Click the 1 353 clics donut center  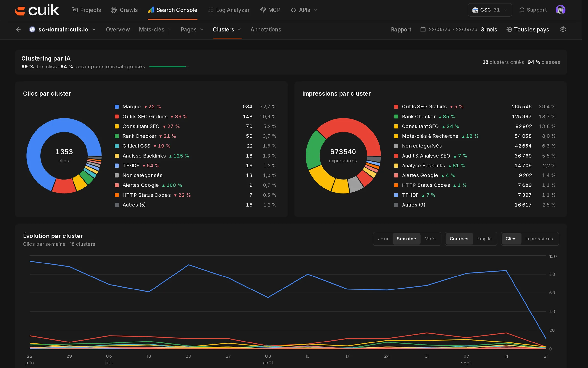(64, 156)
